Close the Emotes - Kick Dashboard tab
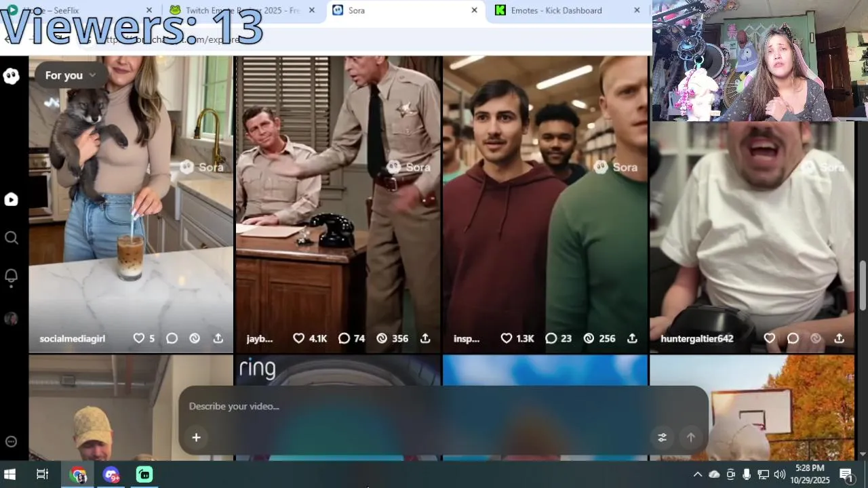The height and width of the screenshot is (488, 868). coord(637,10)
